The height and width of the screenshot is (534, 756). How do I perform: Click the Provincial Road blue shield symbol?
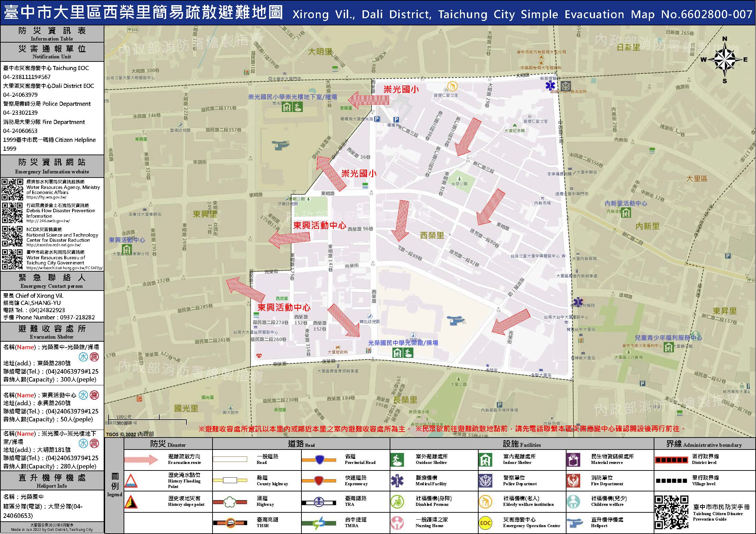pos(319,459)
